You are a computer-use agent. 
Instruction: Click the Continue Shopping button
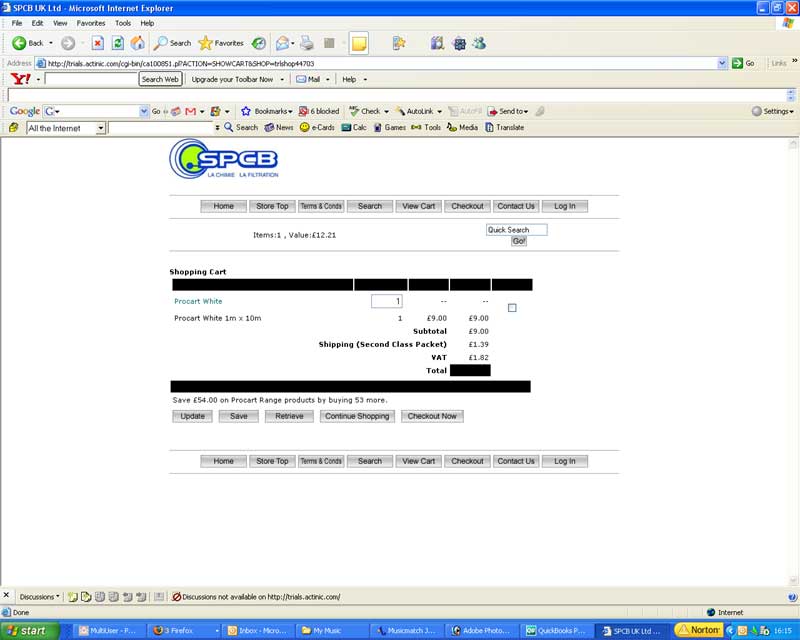click(357, 416)
